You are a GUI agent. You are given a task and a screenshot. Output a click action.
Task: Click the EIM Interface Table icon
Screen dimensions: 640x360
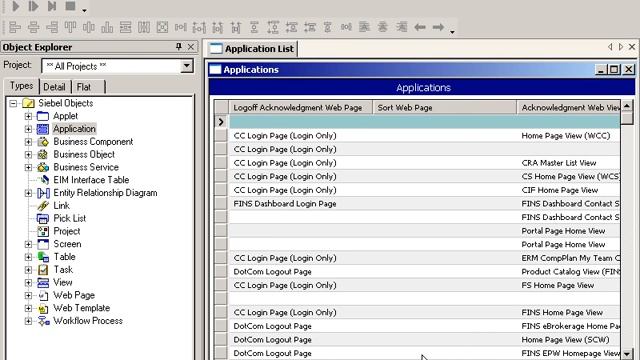(43, 180)
